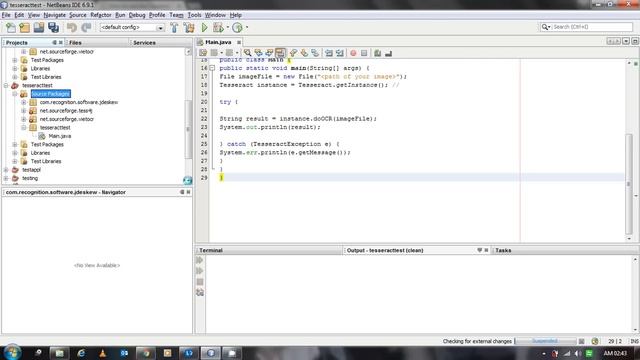Select the tesseracttest package folder
This screenshot has width=640, height=360.
tap(55, 127)
